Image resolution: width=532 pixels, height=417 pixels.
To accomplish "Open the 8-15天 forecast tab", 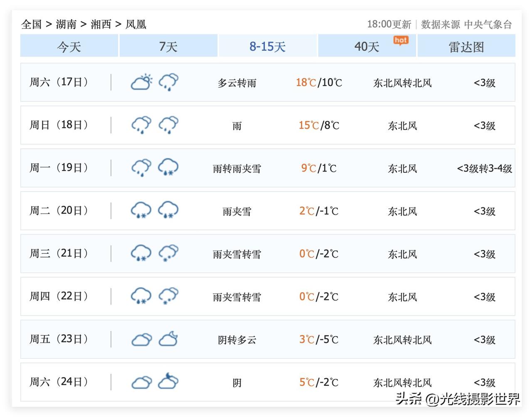I will (x=267, y=46).
